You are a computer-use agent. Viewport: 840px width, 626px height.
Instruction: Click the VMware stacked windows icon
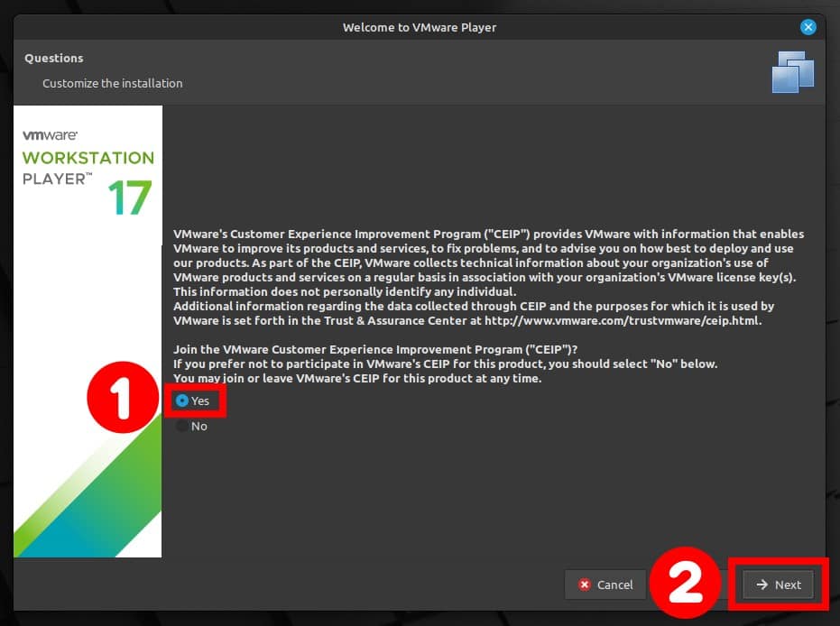coord(793,72)
